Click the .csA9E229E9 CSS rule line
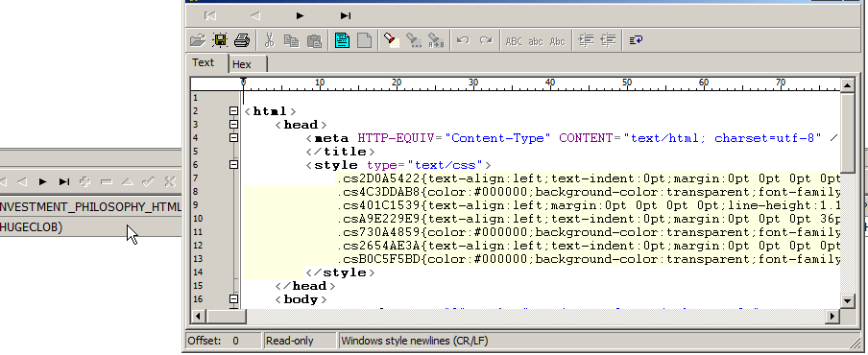Screen dimensions: 868x355 tap(589, 219)
